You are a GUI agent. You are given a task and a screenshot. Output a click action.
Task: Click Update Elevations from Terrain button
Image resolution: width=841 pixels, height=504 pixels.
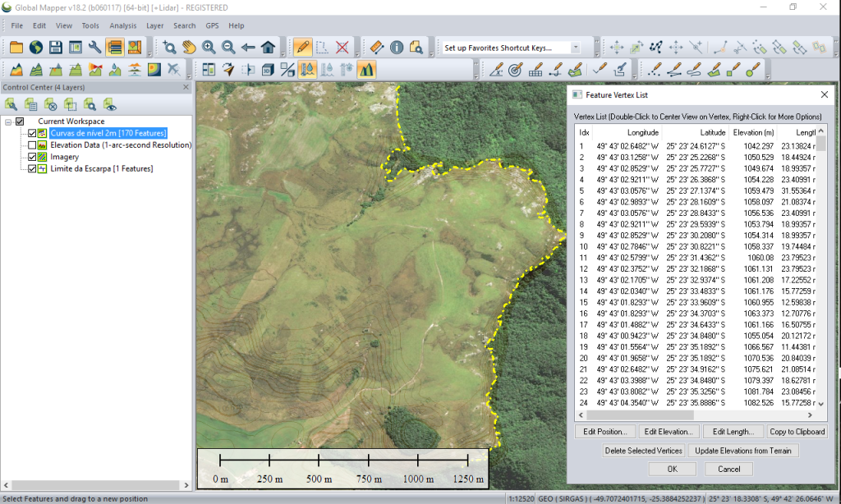pyautogui.click(x=743, y=451)
